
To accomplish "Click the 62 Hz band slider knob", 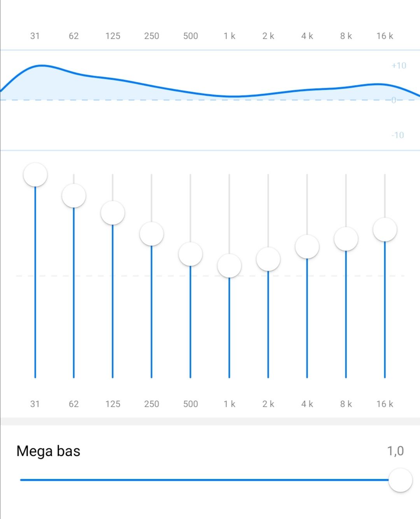I will coord(74,196).
